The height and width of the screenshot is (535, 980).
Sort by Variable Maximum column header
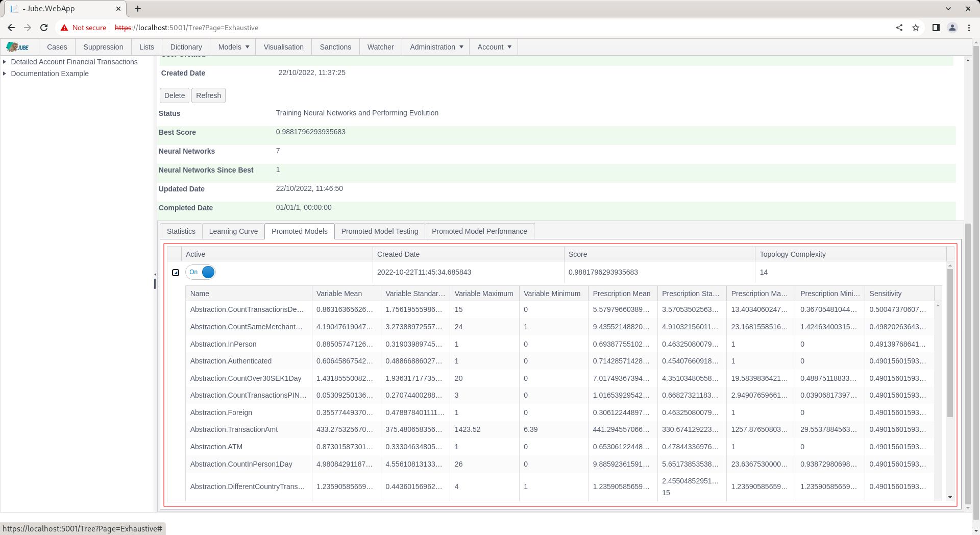pyautogui.click(x=485, y=294)
